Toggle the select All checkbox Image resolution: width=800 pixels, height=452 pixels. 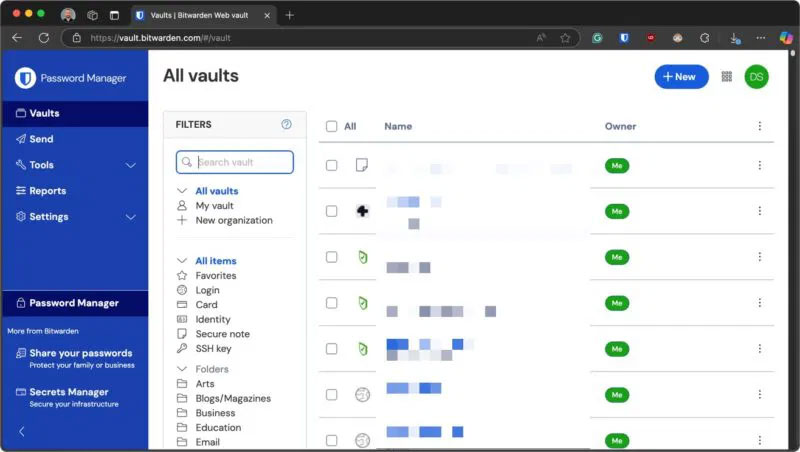point(331,126)
